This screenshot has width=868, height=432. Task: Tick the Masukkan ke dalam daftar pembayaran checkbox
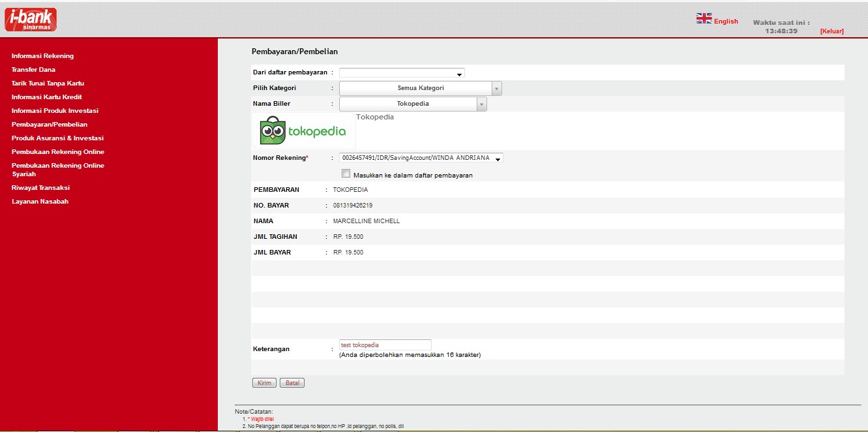point(346,174)
